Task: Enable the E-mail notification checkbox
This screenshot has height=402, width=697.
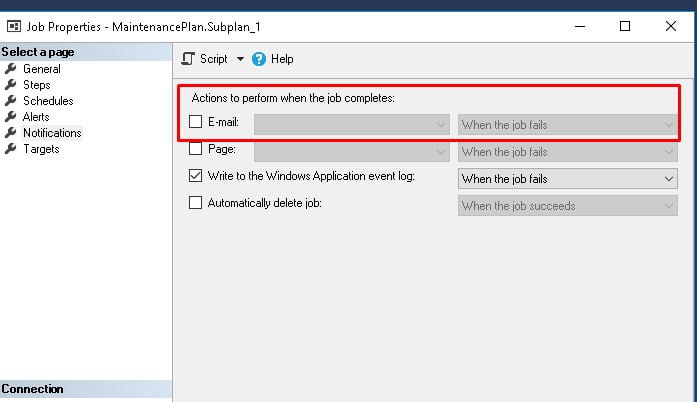Action: click(195, 121)
